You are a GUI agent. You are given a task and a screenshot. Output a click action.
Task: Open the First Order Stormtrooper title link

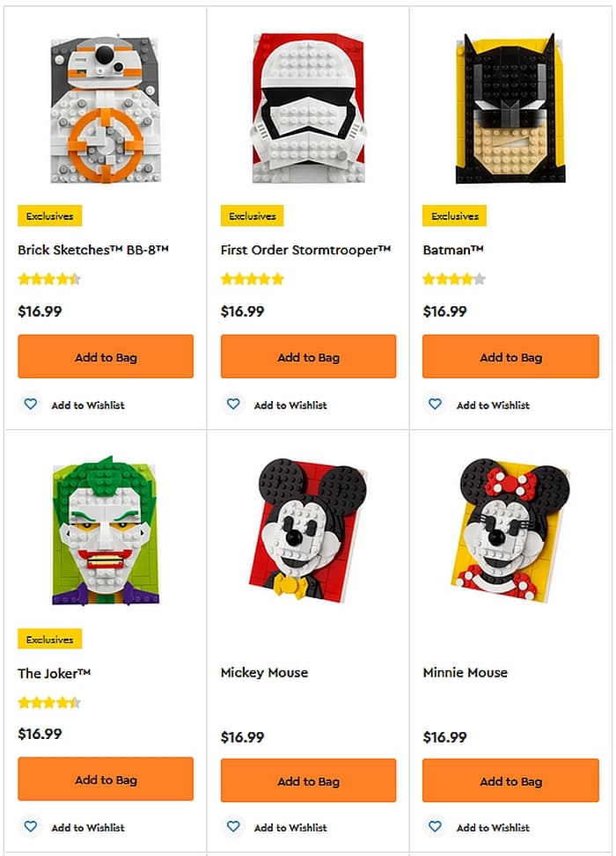click(x=305, y=250)
